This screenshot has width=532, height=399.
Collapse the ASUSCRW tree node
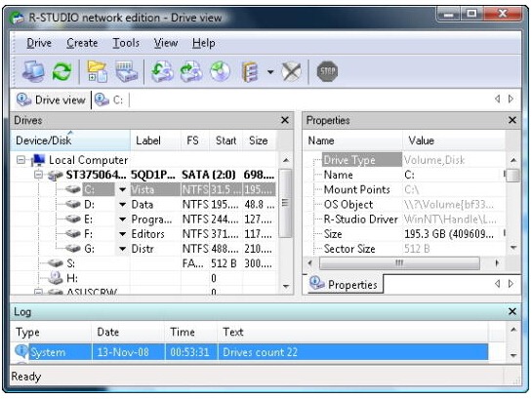[x=39, y=291]
